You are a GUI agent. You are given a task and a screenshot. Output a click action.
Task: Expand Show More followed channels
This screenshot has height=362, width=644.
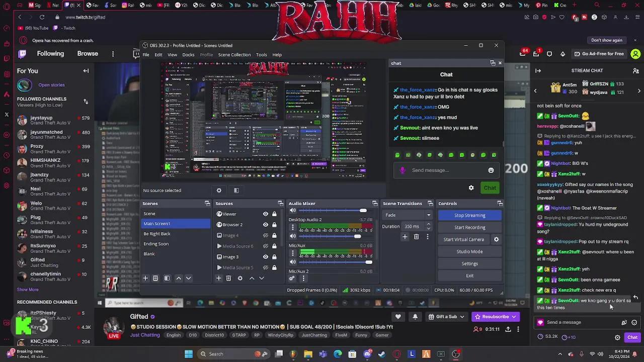(x=28, y=290)
